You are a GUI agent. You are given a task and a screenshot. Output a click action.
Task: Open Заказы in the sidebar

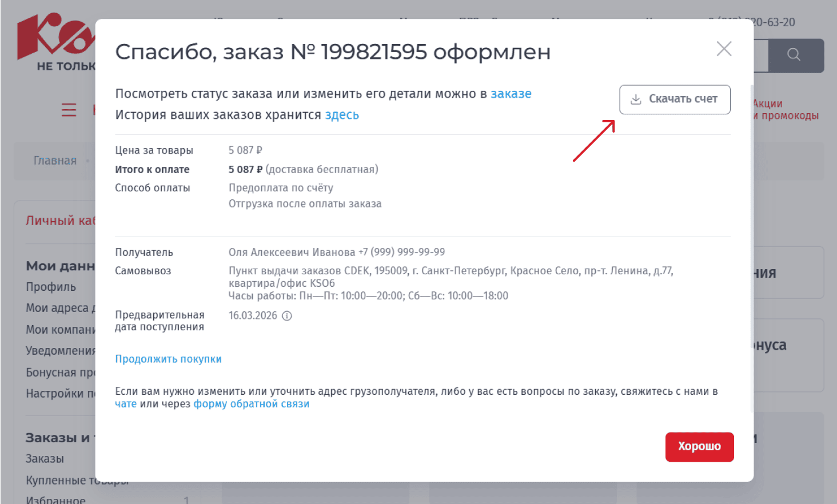[45, 459]
